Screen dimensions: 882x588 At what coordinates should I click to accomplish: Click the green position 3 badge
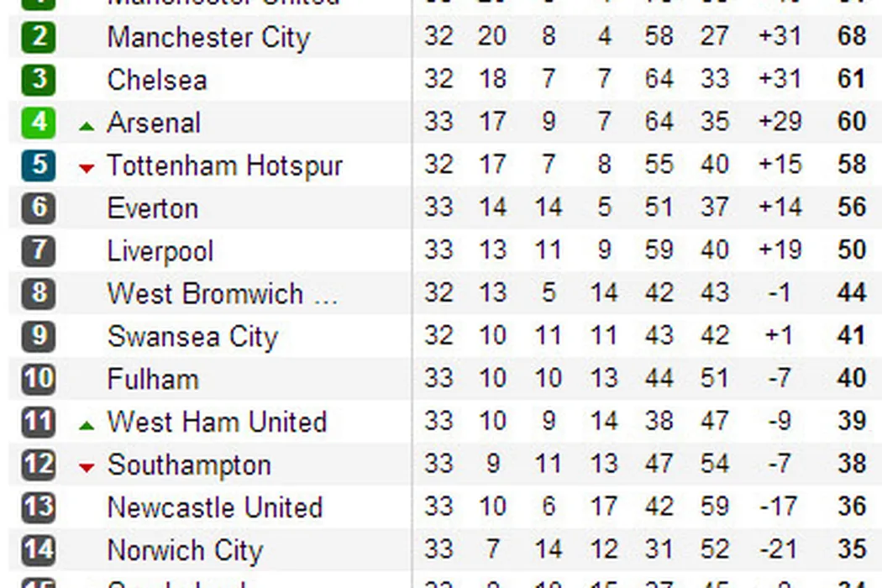tap(38, 80)
